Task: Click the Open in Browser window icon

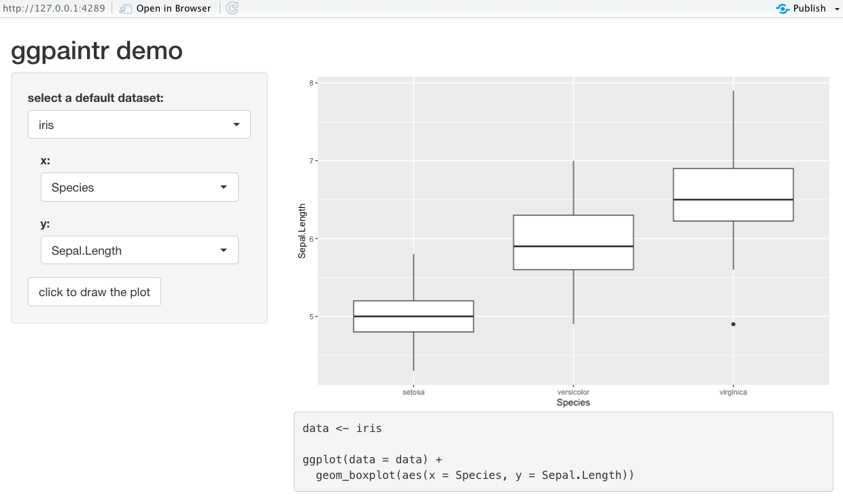Action: 126,9
